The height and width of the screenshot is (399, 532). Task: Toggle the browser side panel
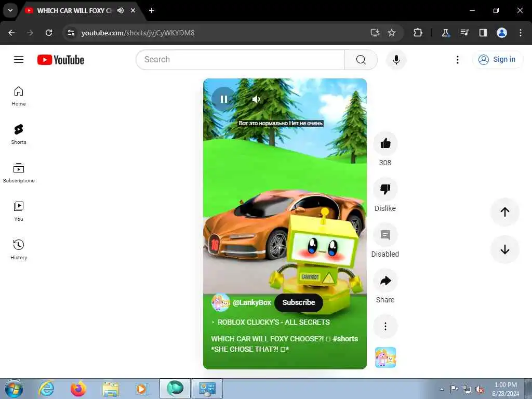tap(483, 33)
